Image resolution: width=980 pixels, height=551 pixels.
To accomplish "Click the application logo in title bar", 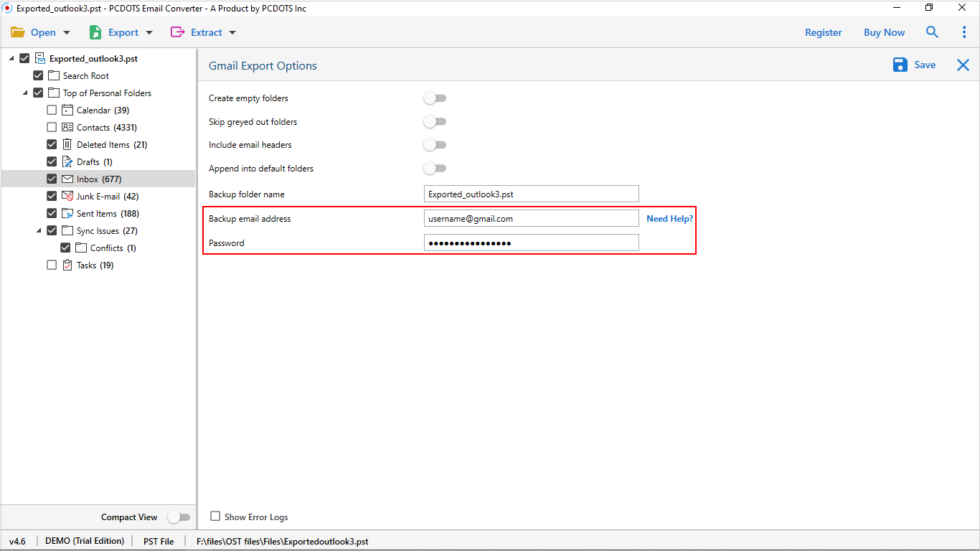I will coord(8,7).
